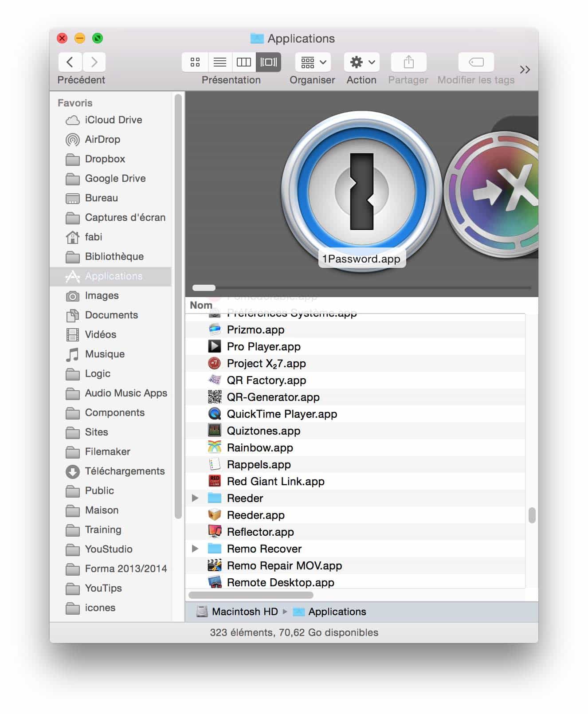The width and height of the screenshot is (588, 714).
Task: Expand the Reeder folder disclosure triangle
Action: click(x=195, y=498)
